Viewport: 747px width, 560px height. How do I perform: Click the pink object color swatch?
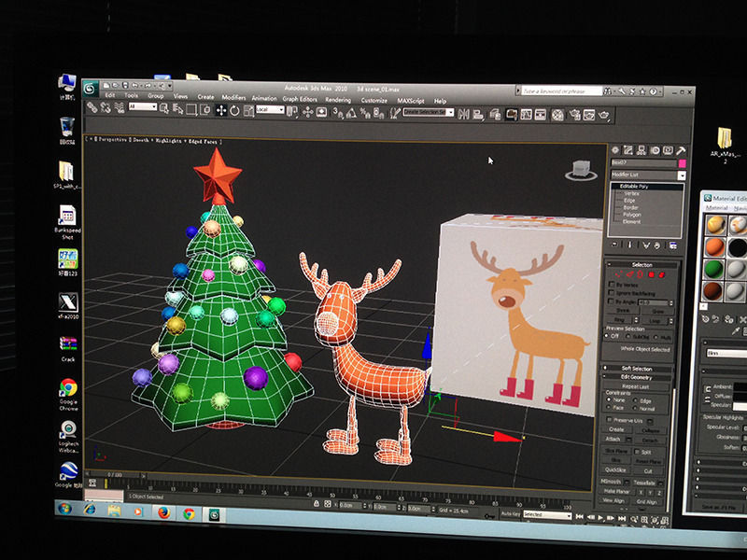683,163
